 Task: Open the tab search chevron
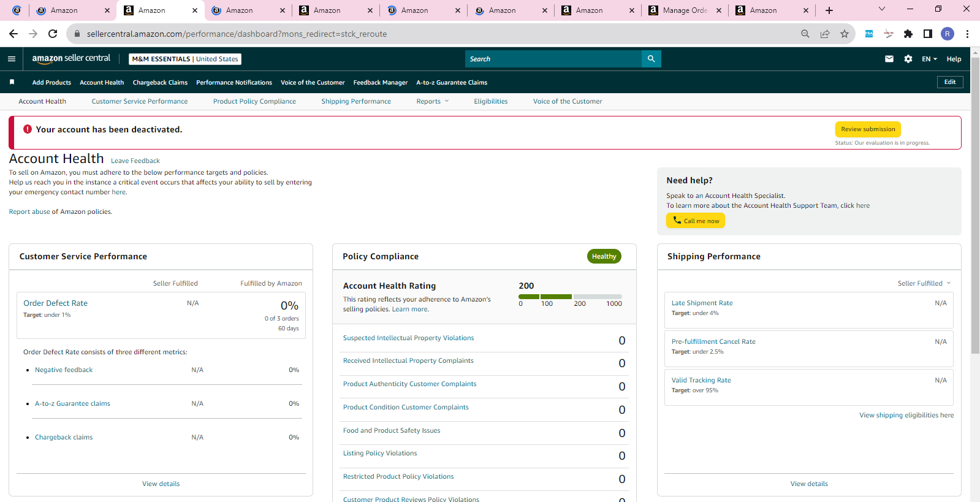[x=882, y=9]
